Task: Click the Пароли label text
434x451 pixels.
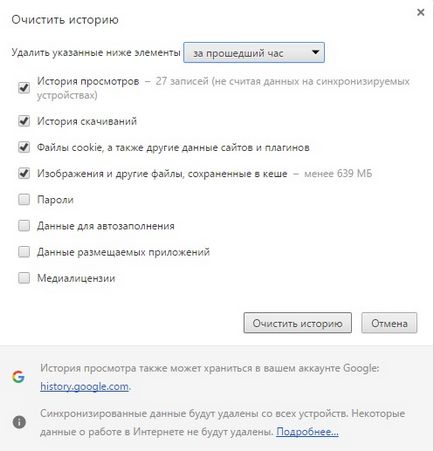Action: point(55,200)
